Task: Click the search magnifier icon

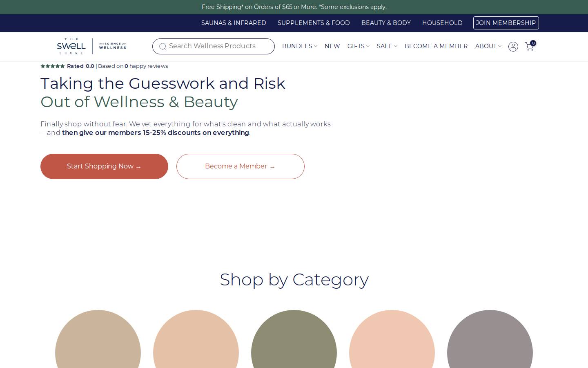Action: [163, 47]
